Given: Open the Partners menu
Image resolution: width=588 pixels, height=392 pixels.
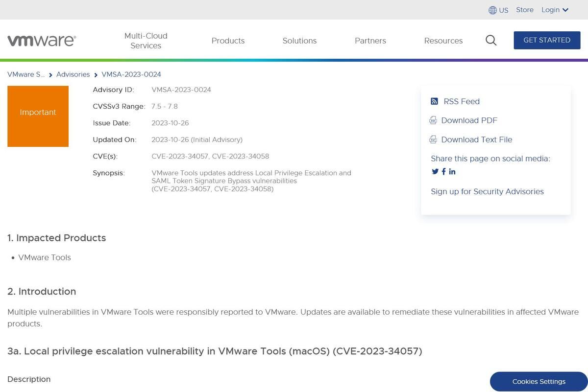Looking at the screenshot, I should (x=370, y=41).
